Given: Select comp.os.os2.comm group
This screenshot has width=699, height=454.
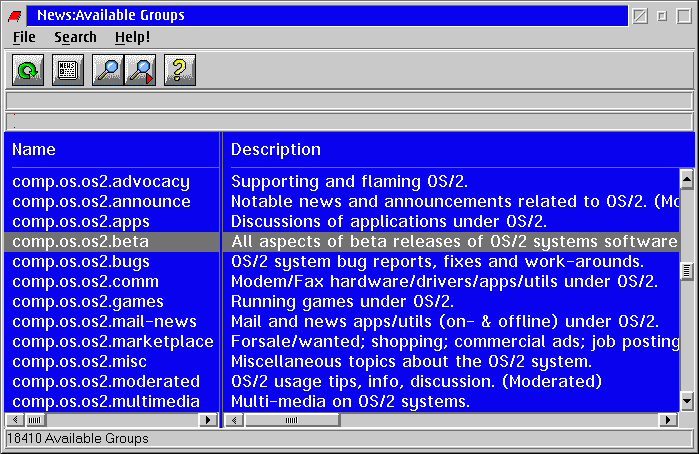Looking at the screenshot, I should pyautogui.click(x=86, y=282).
